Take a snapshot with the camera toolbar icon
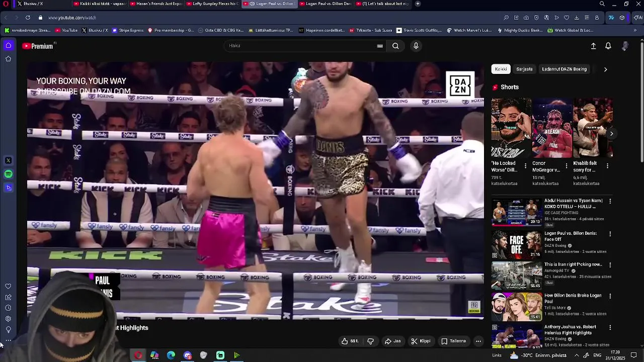Image resolution: width=644 pixels, height=362 pixels. pyautogui.click(x=526, y=18)
